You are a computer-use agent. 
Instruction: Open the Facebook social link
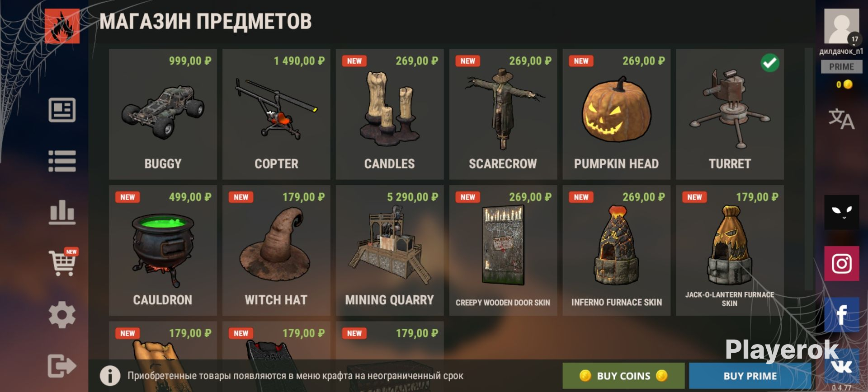[842, 315]
